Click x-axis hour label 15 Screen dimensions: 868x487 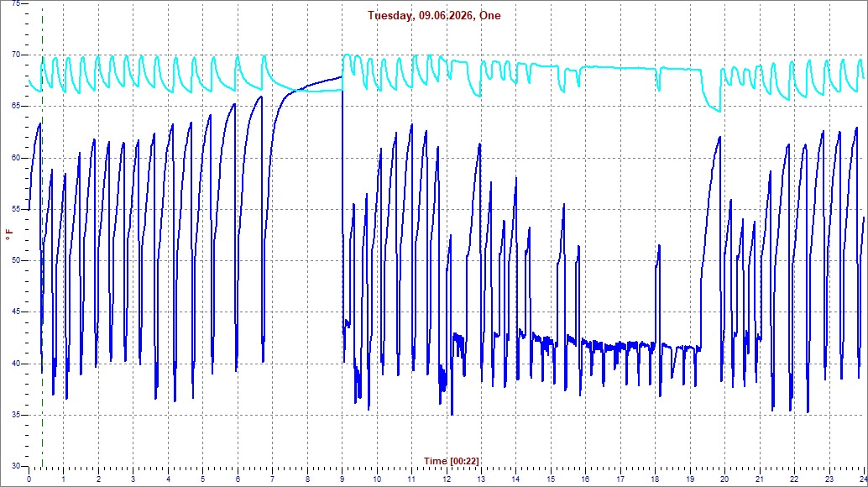[x=551, y=479]
